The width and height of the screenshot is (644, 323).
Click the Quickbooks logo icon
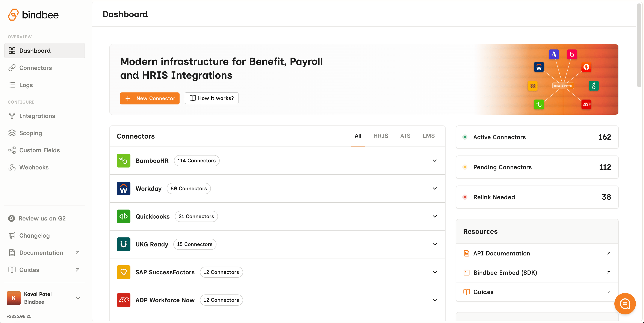124,216
